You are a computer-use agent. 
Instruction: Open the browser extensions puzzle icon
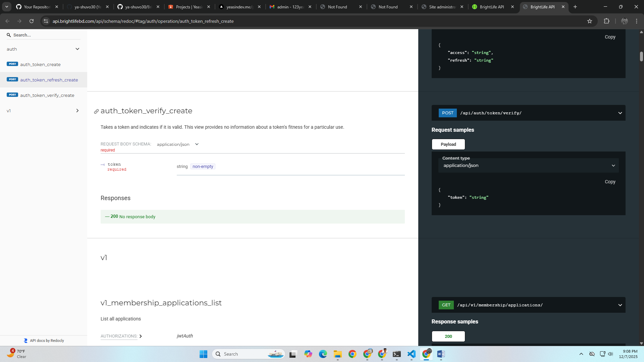point(607,21)
